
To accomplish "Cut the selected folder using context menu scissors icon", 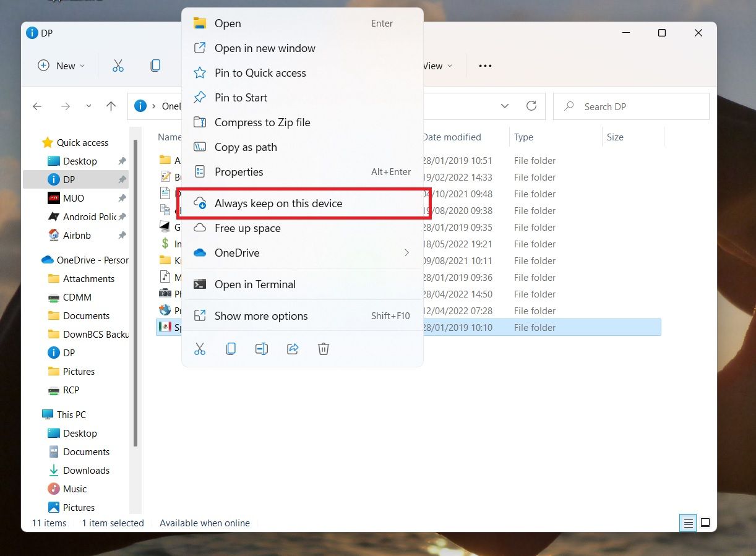I will 200,348.
